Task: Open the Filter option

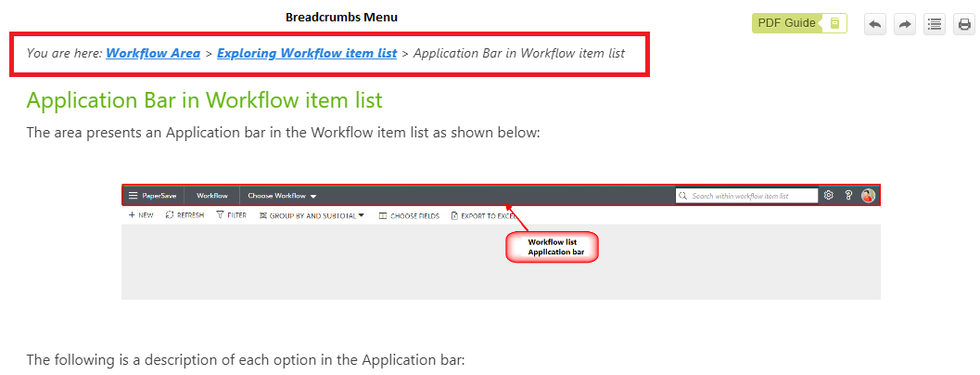Action: 231,215
